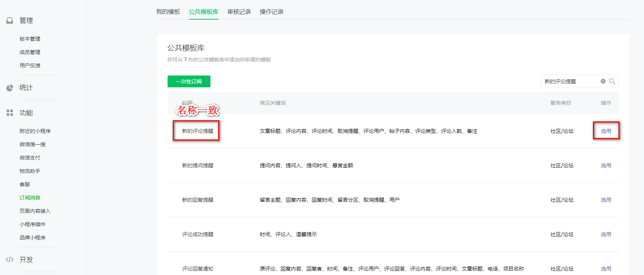This screenshot has height=275, width=644.
Task: Go to 成员管理 in sidebar
Action: click(x=30, y=52)
